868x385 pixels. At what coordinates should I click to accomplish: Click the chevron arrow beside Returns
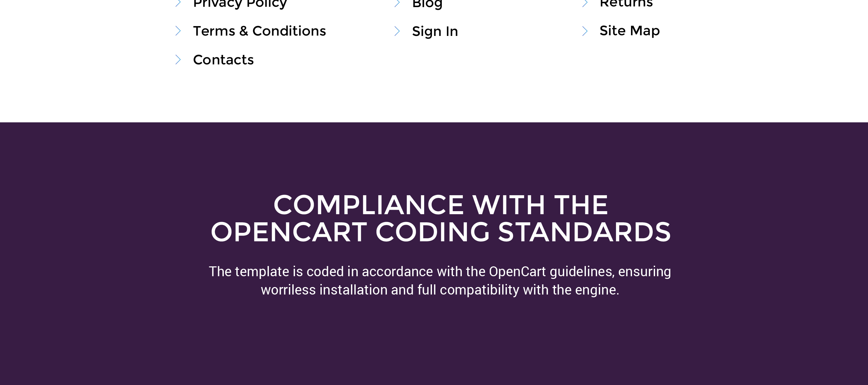tap(585, 3)
